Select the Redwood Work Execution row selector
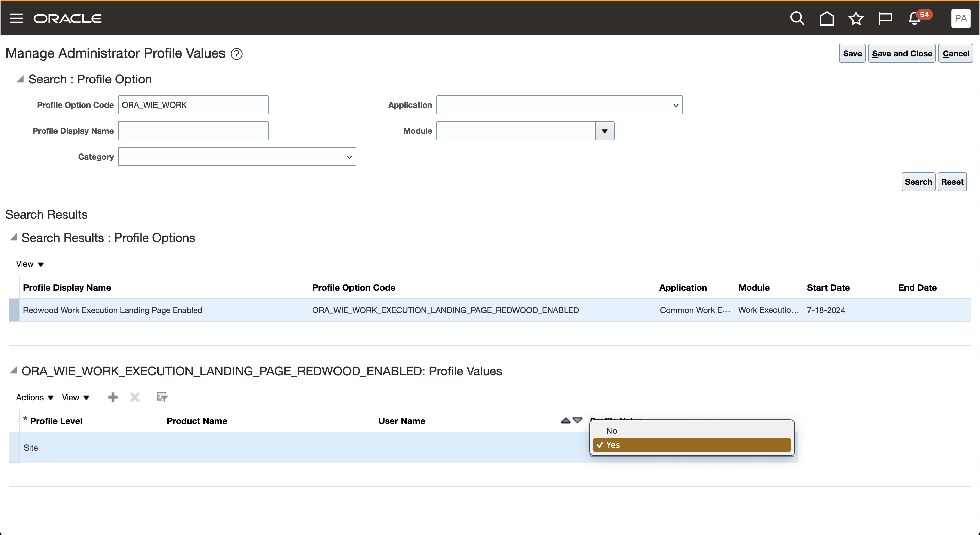 (x=14, y=310)
